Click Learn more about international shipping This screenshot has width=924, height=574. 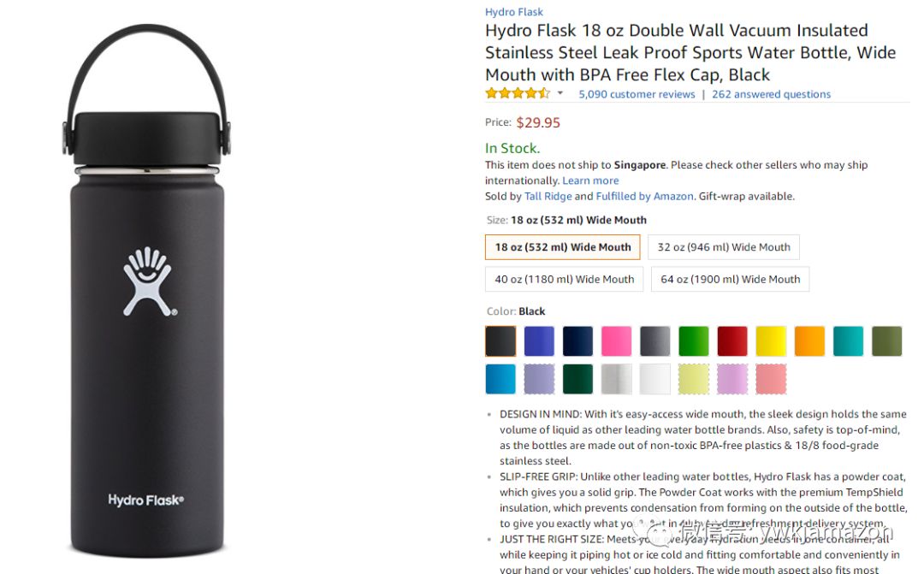pos(589,180)
